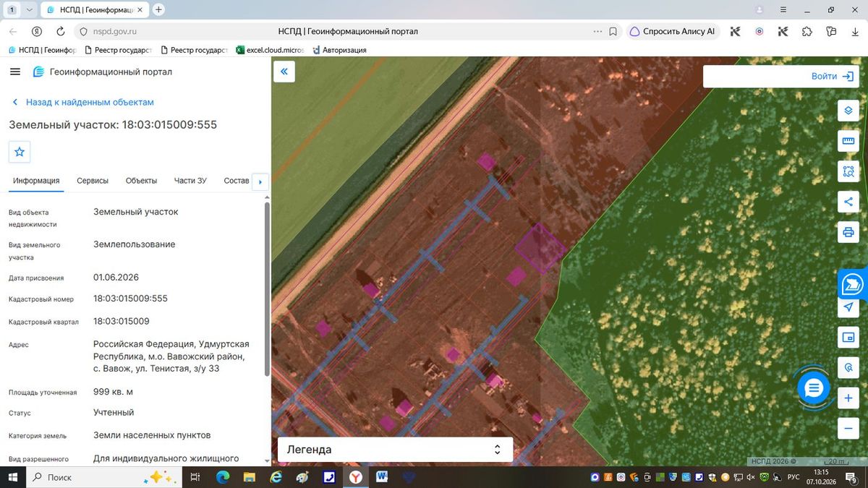Click the info panel vertical scrollbar
The width and height of the screenshot is (868, 488).
tap(267, 289)
